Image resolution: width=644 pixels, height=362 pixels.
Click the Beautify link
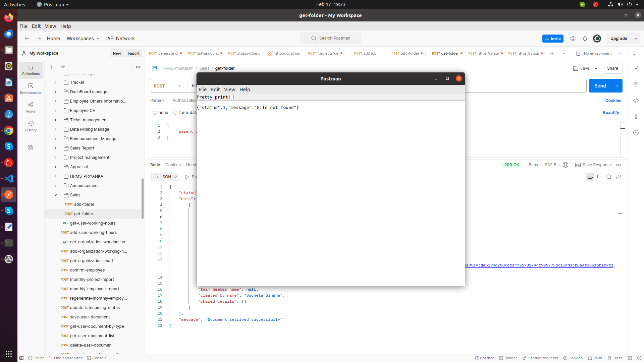pyautogui.click(x=611, y=113)
